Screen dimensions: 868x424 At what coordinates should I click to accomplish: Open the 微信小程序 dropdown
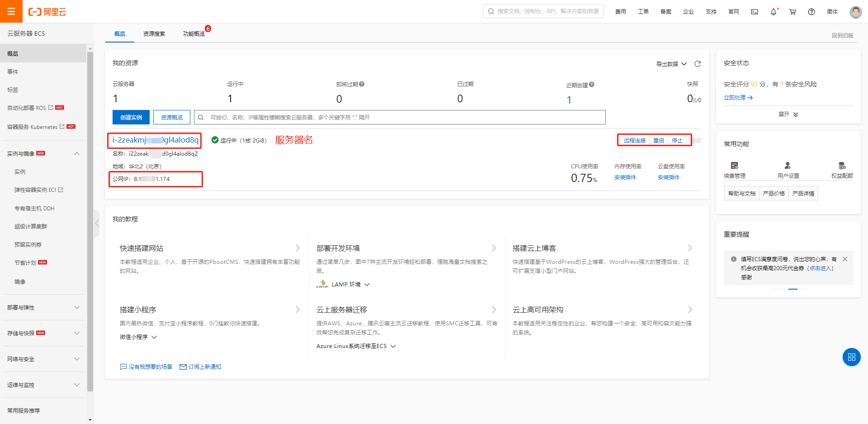[x=138, y=337]
